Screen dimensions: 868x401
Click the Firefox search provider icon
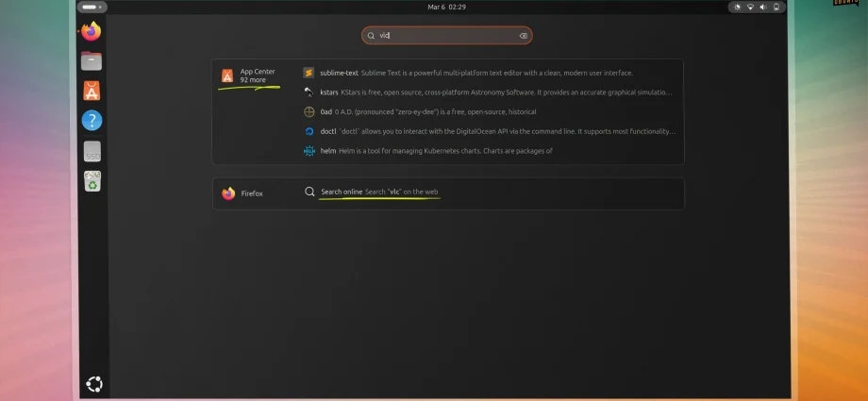point(228,193)
